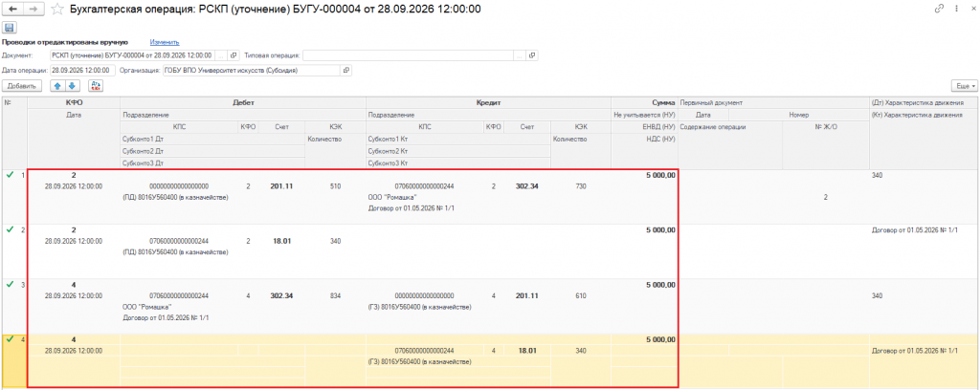980x390 pixels.
Task: Click the forward navigation arrow
Action: click(x=33, y=9)
